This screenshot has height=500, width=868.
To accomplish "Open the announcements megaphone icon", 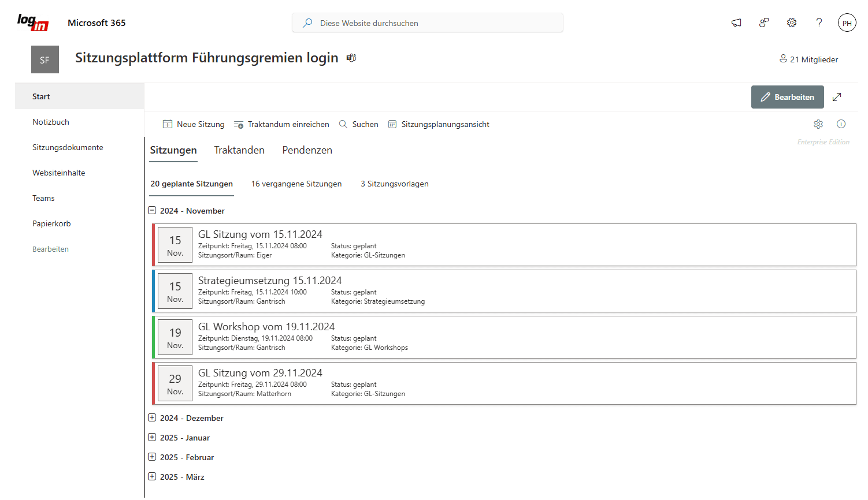I will [x=736, y=23].
